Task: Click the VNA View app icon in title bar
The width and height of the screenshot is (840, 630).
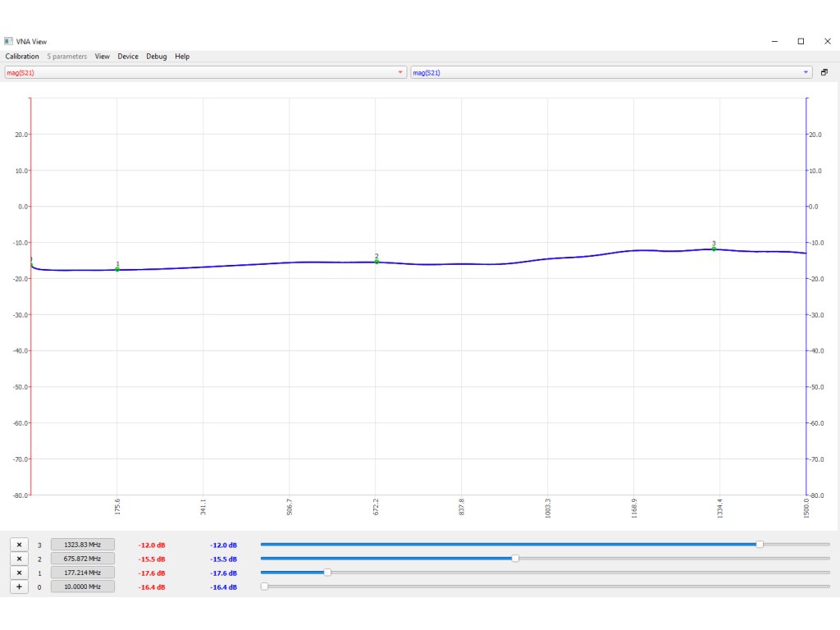Action: coord(8,41)
